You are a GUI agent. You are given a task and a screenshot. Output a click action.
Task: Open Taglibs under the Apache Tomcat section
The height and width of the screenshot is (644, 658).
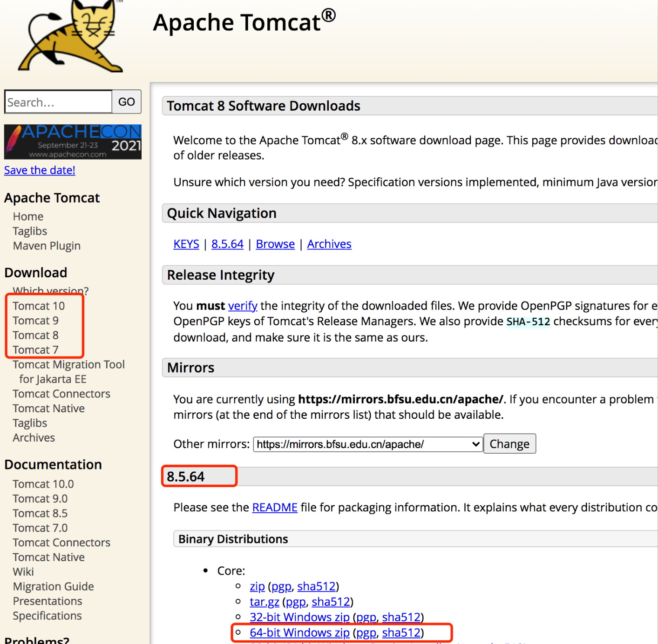[x=30, y=231]
